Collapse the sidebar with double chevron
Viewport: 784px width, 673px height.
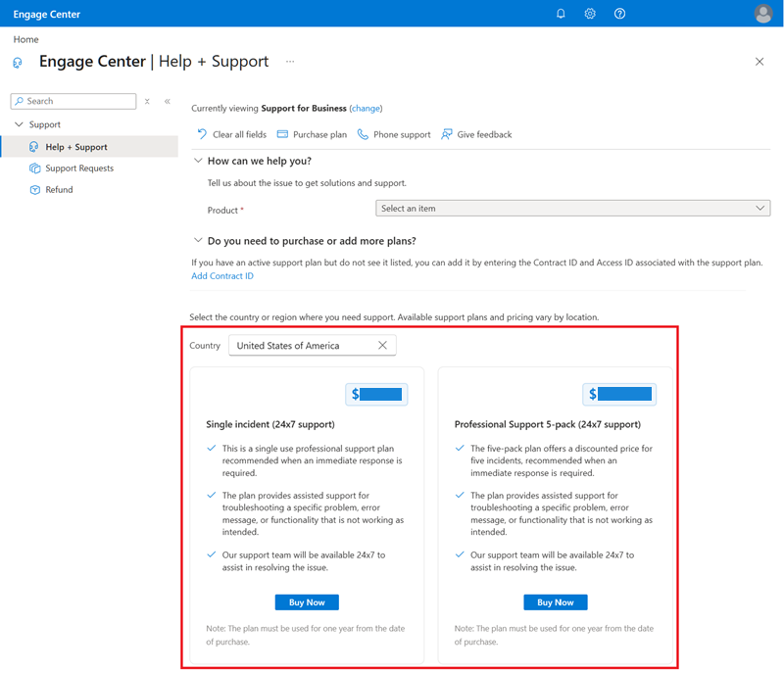tap(168, 101)
